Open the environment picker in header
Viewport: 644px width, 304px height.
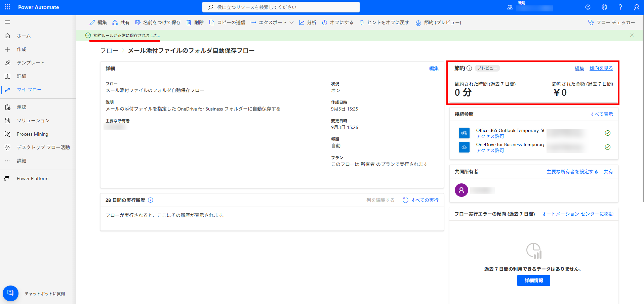[x=530, y=7]
